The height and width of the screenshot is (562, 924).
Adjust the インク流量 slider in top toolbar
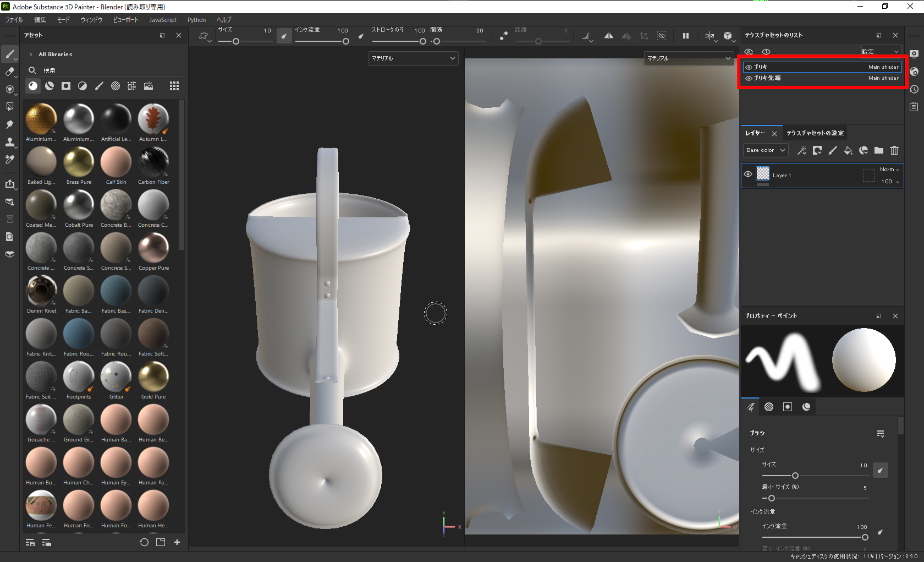[322, 41]
